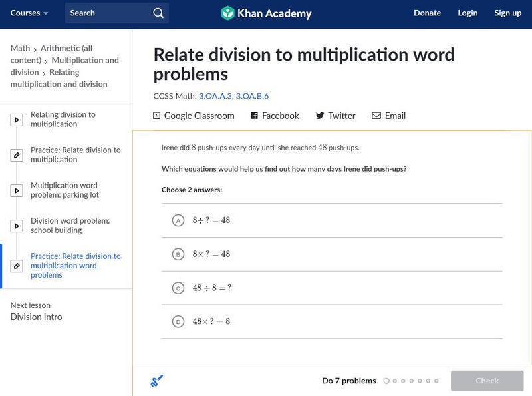Select answer D: 48 × ? = 8
This screenshot has width=532, height=396.
coord(332,321)
